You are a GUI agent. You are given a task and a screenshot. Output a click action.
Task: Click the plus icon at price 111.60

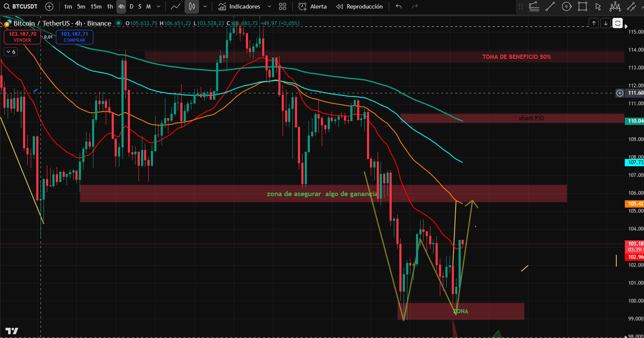tap(620, 93)
